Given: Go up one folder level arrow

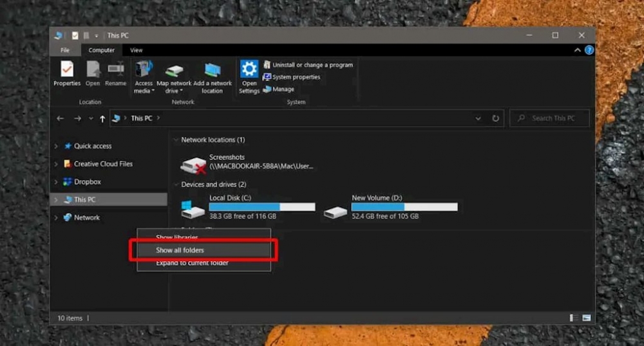Looking at the screenshot, I should [x=102, y=118].
